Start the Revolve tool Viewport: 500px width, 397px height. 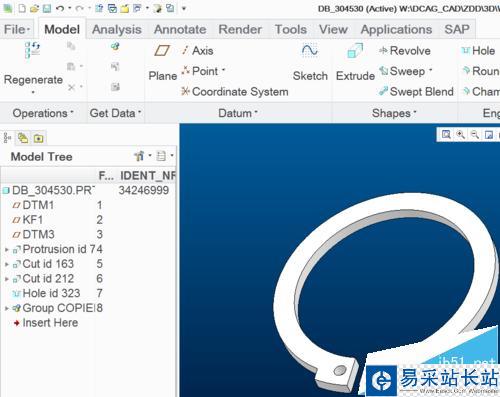pyautogui.click(x=405, y=51)
